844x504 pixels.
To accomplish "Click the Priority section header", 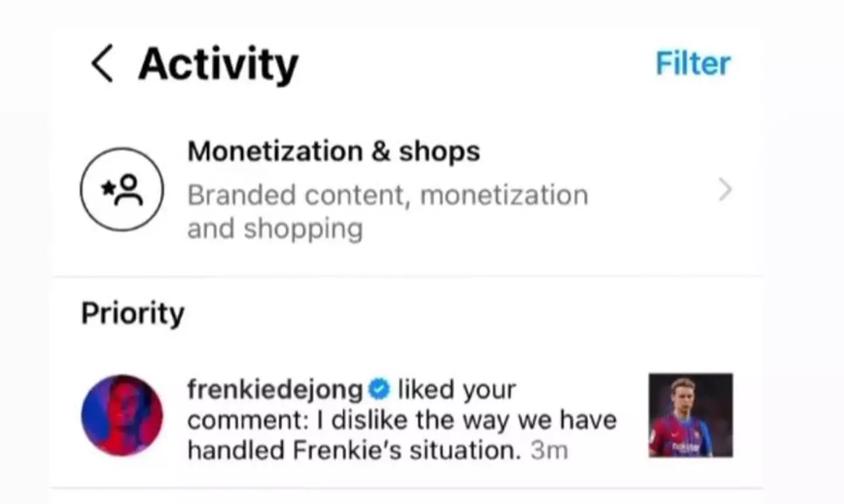I will pos(132,312).
